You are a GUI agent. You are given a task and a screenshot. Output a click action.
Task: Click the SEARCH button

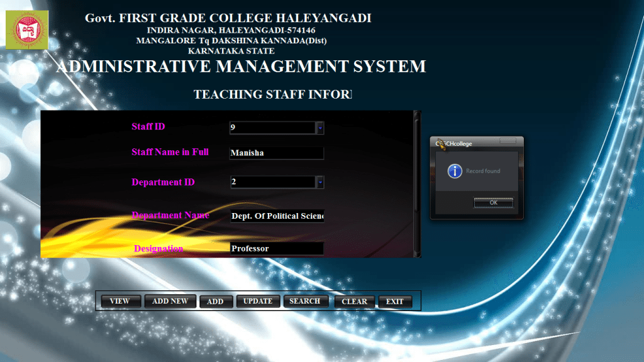click(x=306, y=301)
